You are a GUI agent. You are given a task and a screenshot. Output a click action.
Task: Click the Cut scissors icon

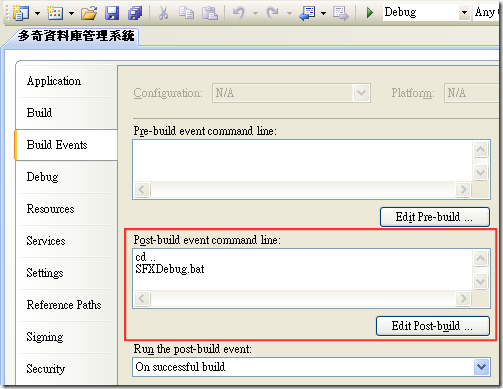coord(163,13)
